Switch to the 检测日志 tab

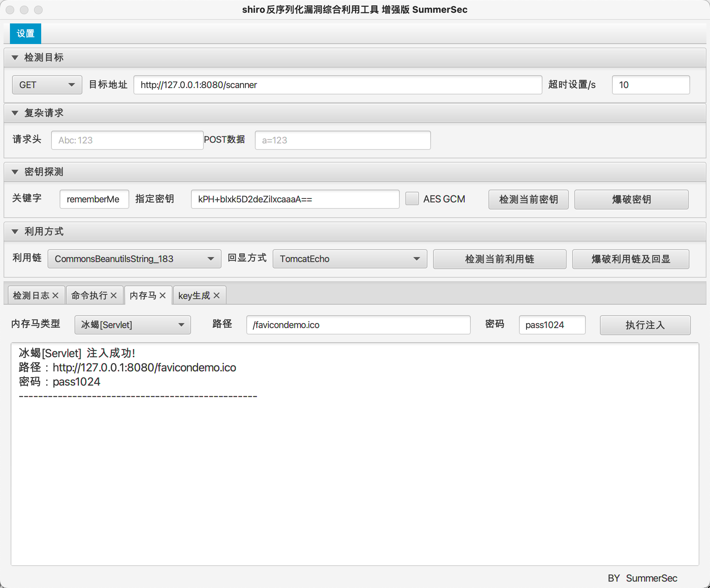(x=31, y=295)
